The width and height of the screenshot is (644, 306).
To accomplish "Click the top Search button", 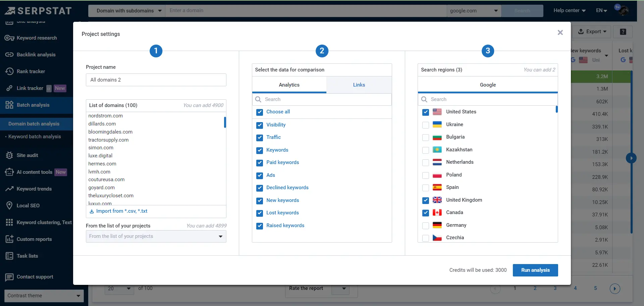I will [x=522, y=11].
